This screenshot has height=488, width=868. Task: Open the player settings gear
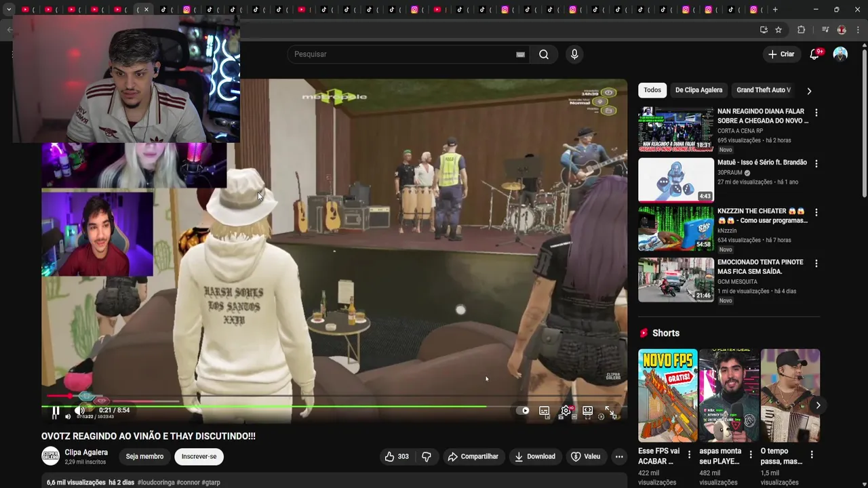tap(566, 411)
